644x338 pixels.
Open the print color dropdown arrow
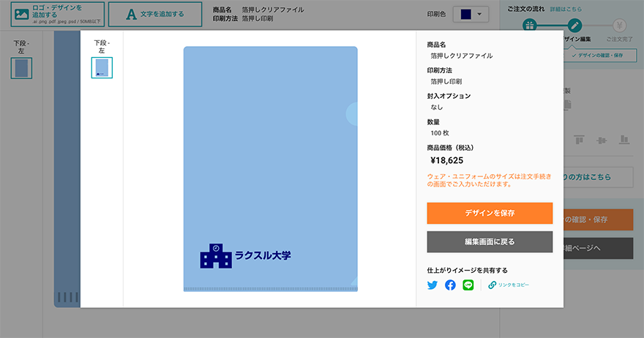(x=479, y=15)
